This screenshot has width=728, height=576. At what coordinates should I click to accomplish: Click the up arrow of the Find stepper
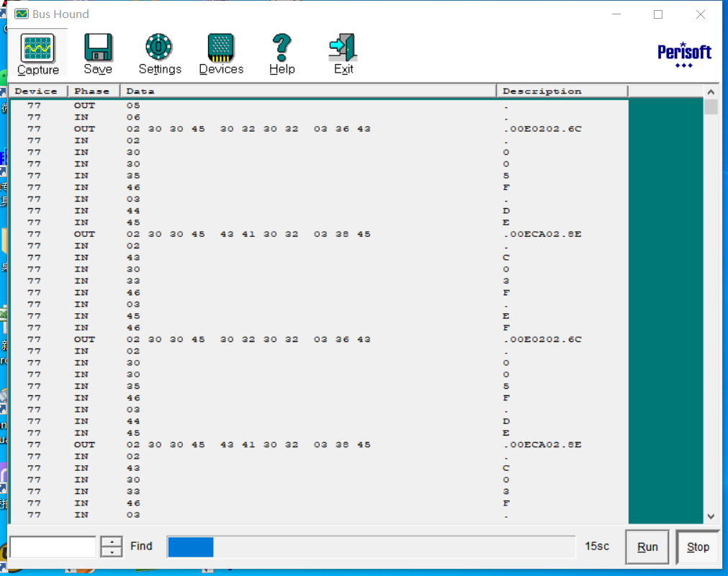112,541
